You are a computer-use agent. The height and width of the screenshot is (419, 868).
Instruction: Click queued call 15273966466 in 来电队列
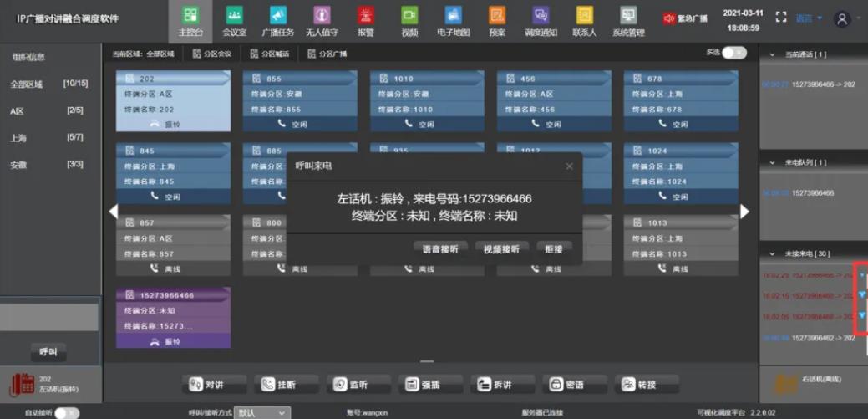799,193
